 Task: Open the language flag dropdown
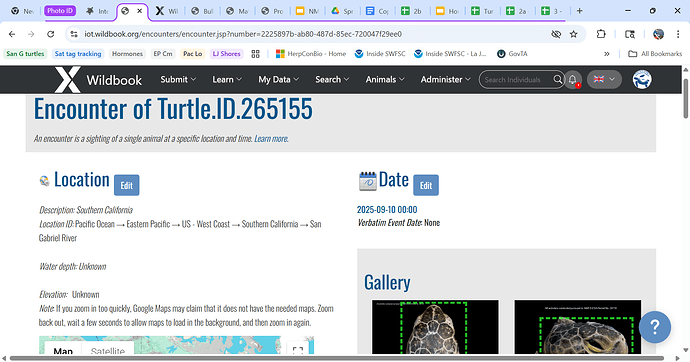pyautogui.click(x=604, y=80)
